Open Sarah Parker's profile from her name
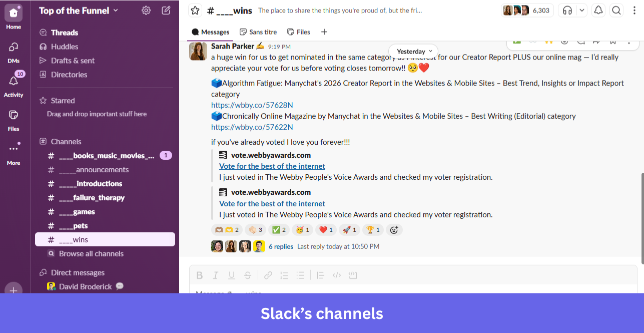 point(233,46)
